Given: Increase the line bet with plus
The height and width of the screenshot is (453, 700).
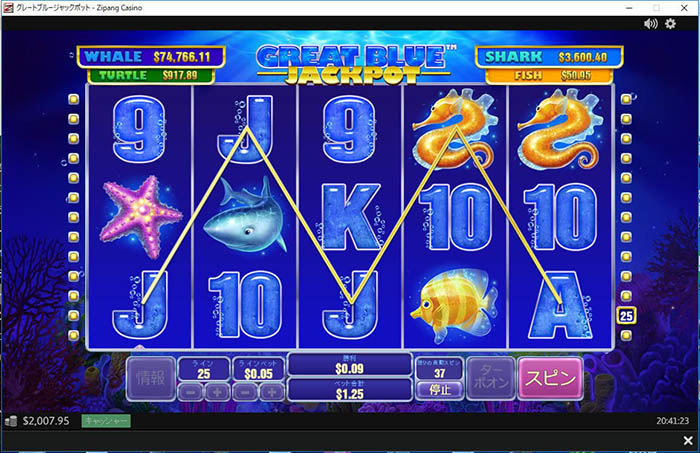Looking at the screenshot, I should tap(271, 392).
